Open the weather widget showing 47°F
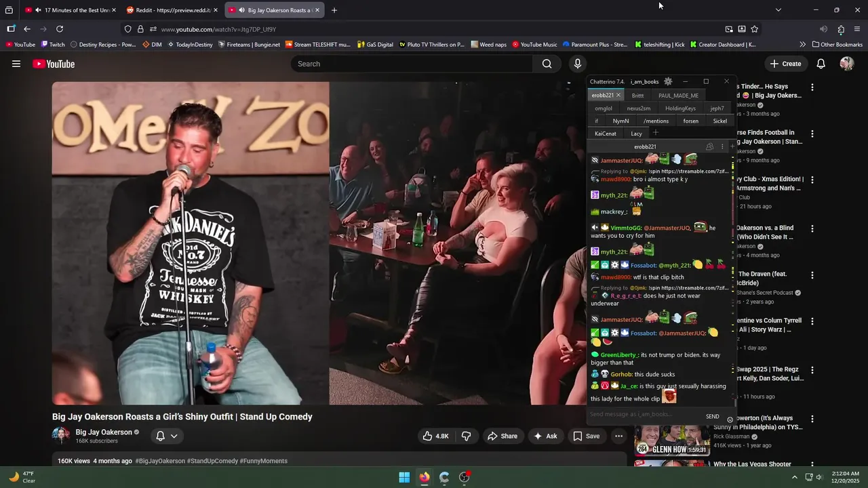The width and height of the screenshot is (868, 488). 22,477
